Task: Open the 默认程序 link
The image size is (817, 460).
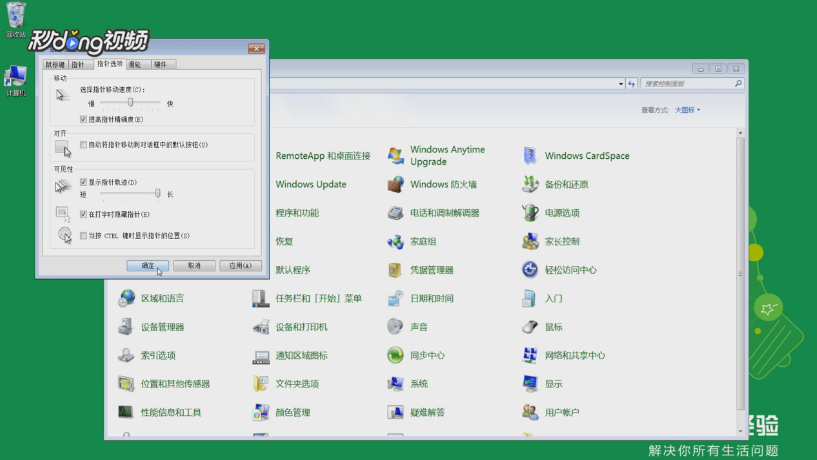Action: click(x=293, y=270)
